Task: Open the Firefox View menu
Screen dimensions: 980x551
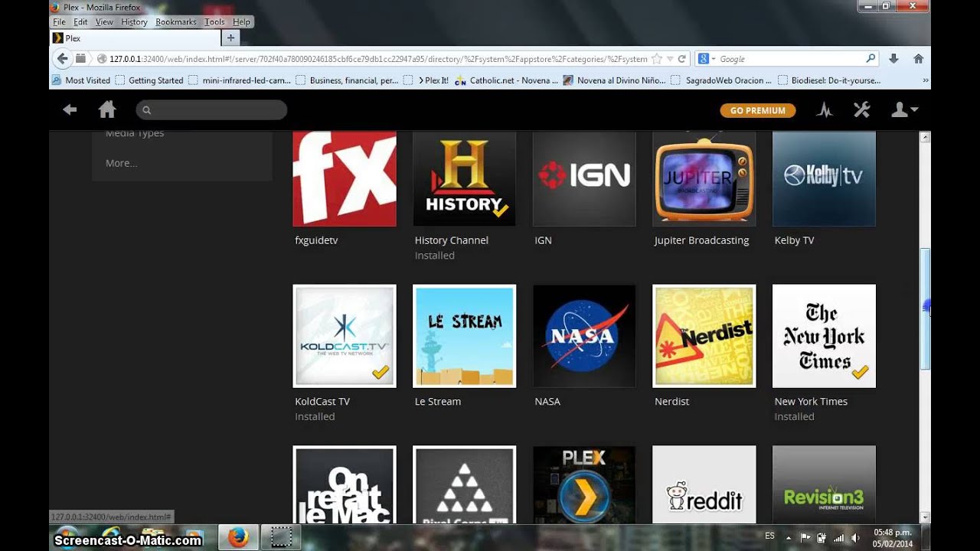Action: [x=104, y=22]
